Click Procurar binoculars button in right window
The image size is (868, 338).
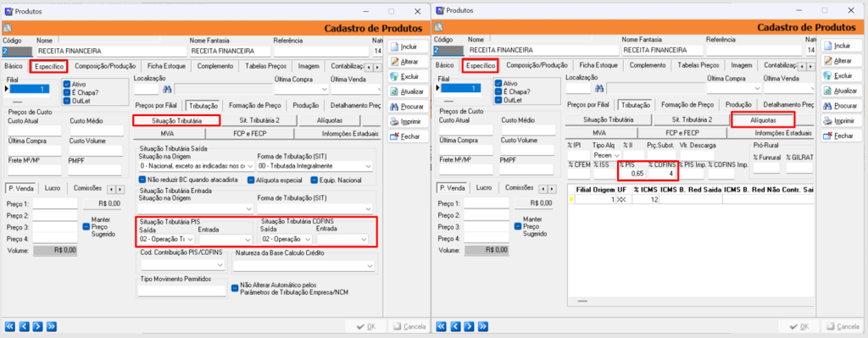pos(841,106)
